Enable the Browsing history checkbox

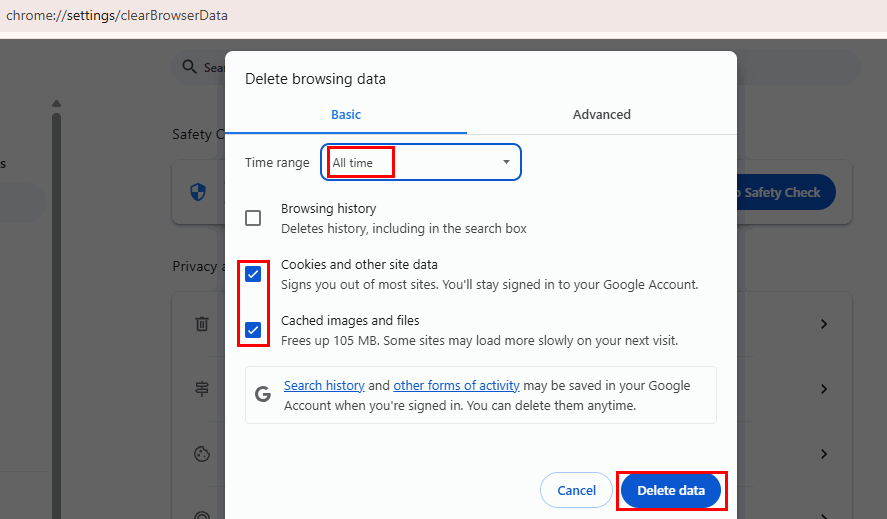(253, 218)
